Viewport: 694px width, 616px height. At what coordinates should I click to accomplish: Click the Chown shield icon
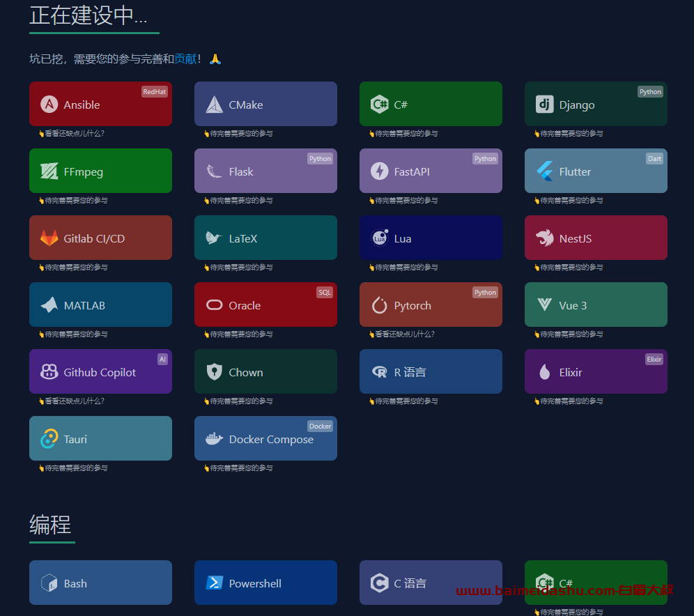[x=214, y=371]
